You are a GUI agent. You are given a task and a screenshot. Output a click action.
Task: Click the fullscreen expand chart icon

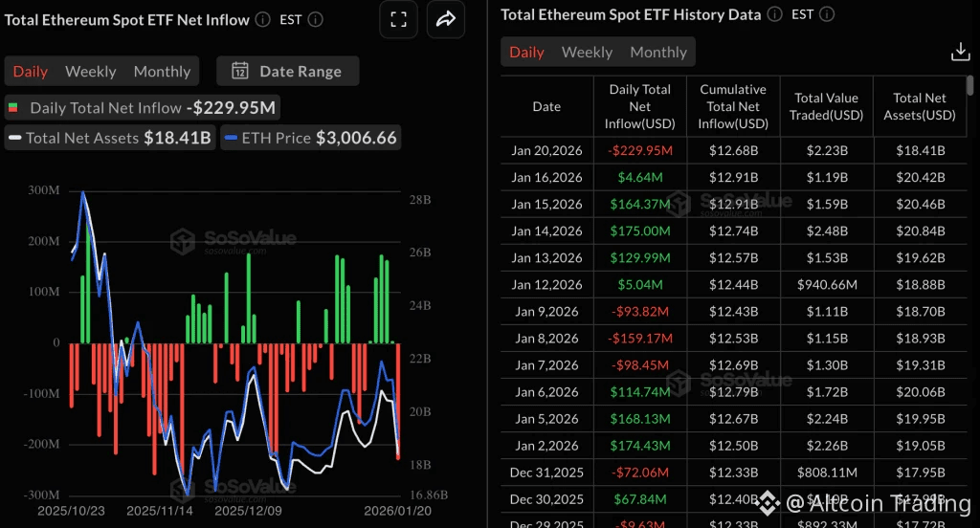tap(399, 19)
